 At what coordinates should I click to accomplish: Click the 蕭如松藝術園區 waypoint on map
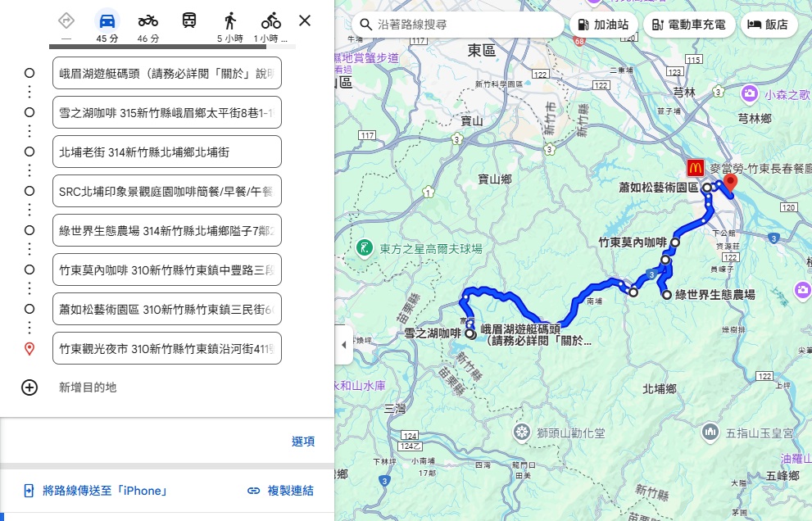(x=707, y=188)
